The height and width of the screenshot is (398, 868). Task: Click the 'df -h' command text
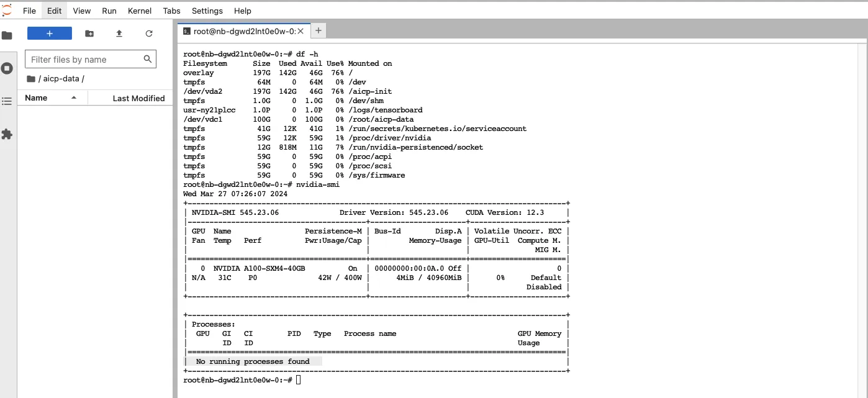pos(307,54)
